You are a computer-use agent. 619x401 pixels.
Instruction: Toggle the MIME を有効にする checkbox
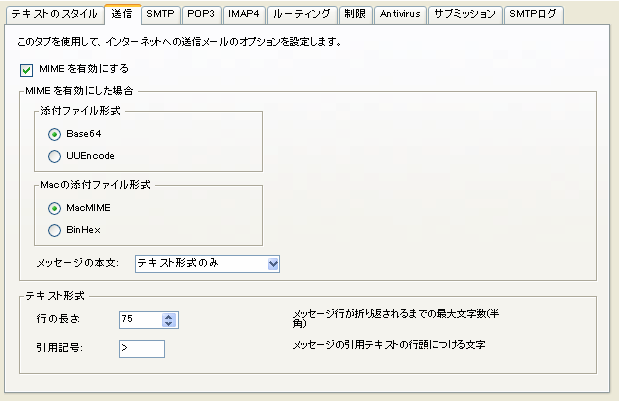[x=27, y=70]
